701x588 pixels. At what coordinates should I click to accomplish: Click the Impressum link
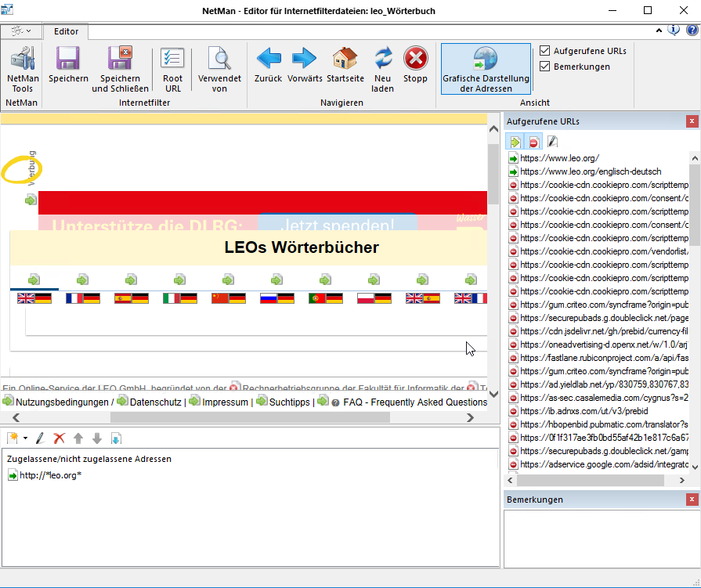[226, 402]
